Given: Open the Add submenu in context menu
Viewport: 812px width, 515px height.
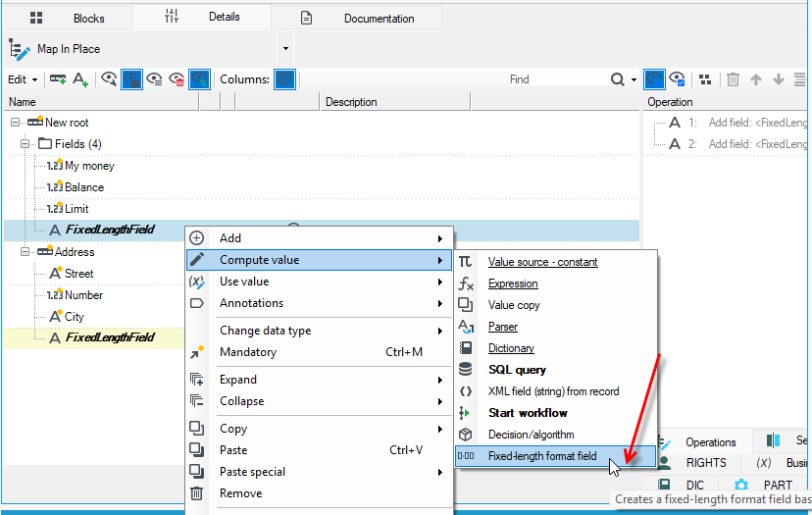Looking at the screenshot, I should [x=319, y=238].
